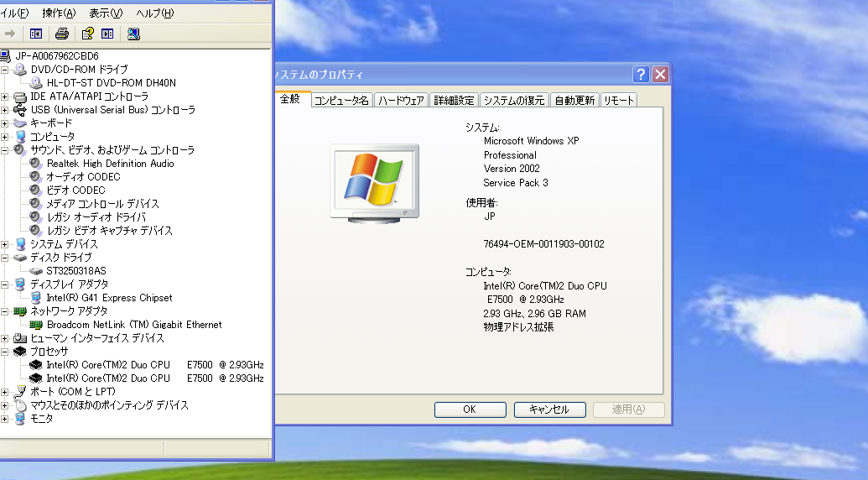Screen dimensions: 868x480
Task: Click the forward arrow toolbar icon
Action: click(x=9, y=34)
